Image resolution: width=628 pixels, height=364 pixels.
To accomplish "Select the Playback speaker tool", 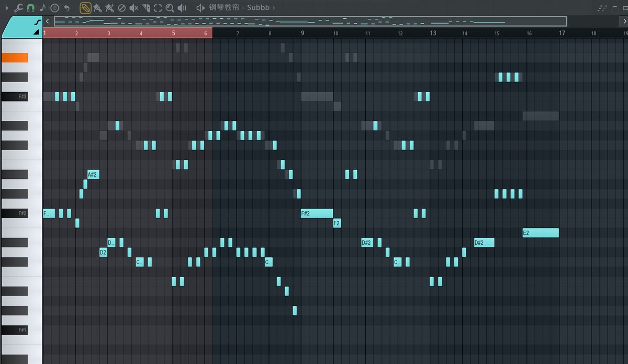I will tap(182, 8).
